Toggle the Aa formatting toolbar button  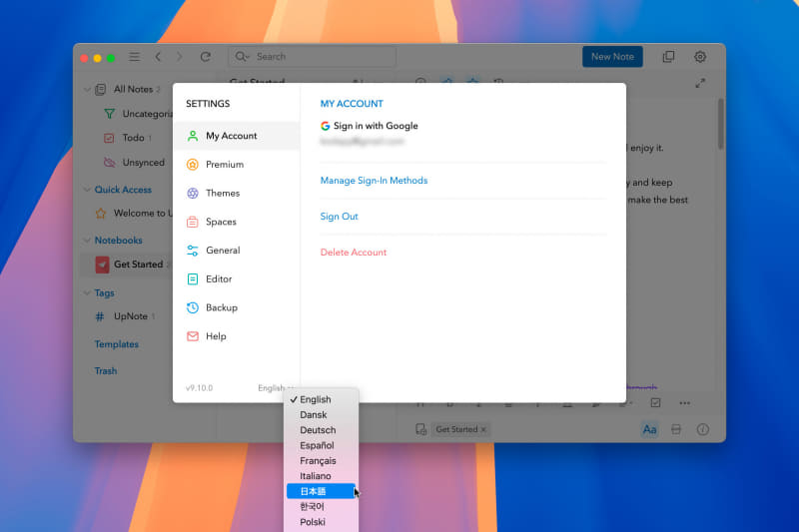(x=649, y=429)
